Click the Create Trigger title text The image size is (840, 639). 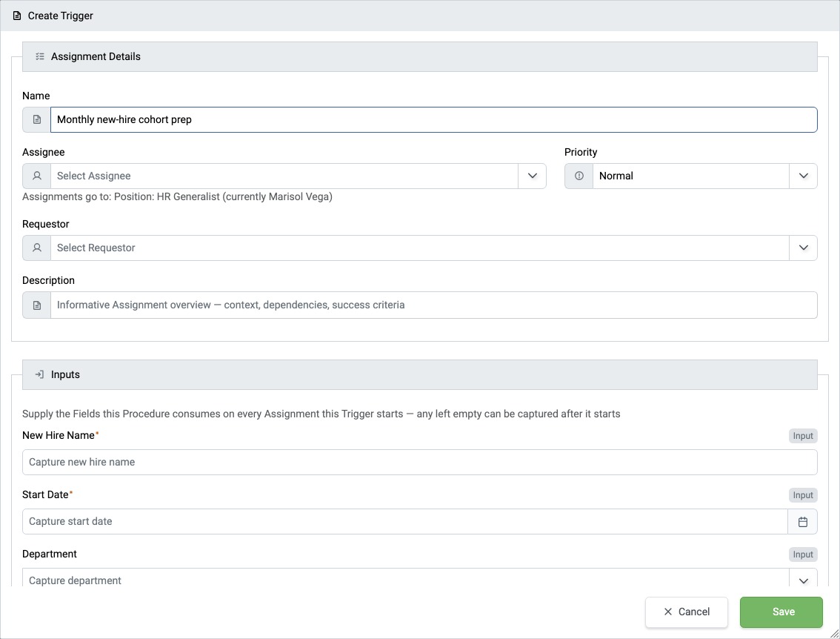[x=61, y=16]
